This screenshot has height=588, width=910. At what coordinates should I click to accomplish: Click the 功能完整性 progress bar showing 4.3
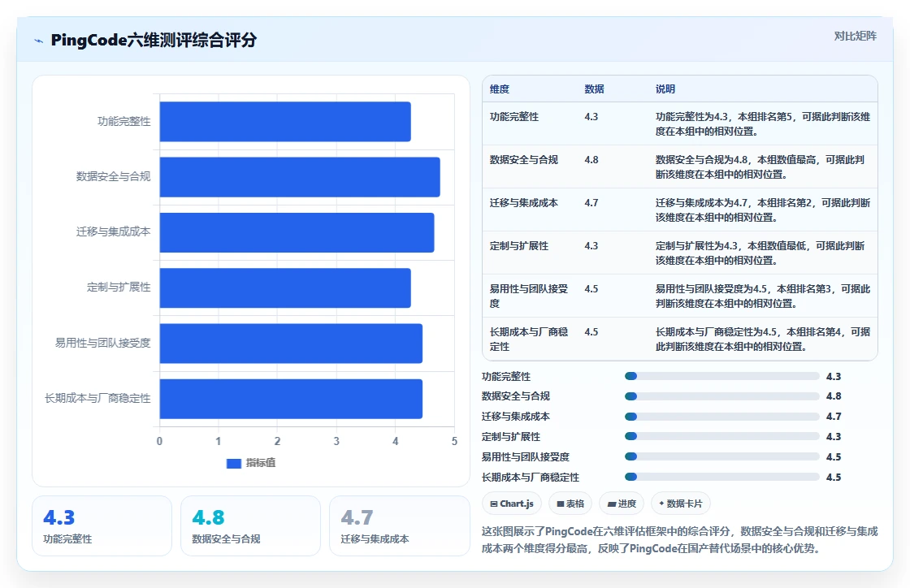[722, 376]
